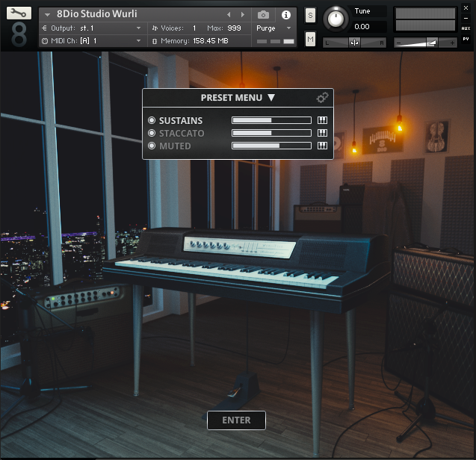Click the camera snapshot icon
476x460 pixels.
coord(263,15)
